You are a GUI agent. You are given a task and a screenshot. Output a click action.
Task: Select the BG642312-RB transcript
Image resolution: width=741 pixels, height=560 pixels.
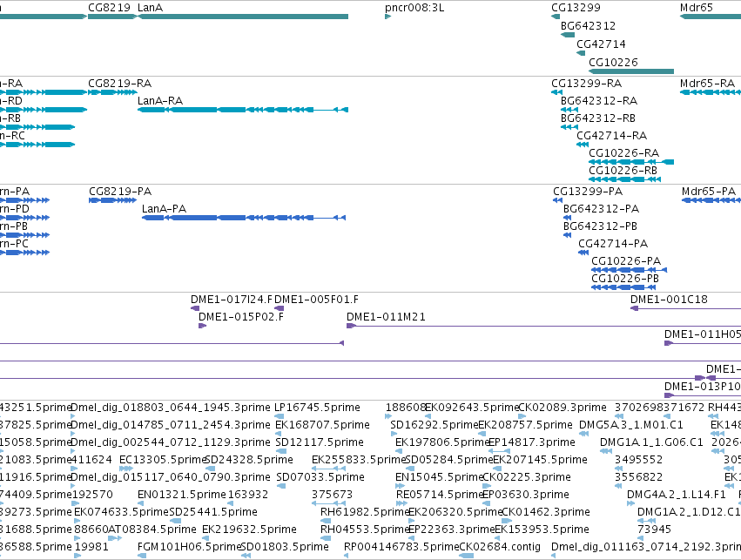coord(569,127)
